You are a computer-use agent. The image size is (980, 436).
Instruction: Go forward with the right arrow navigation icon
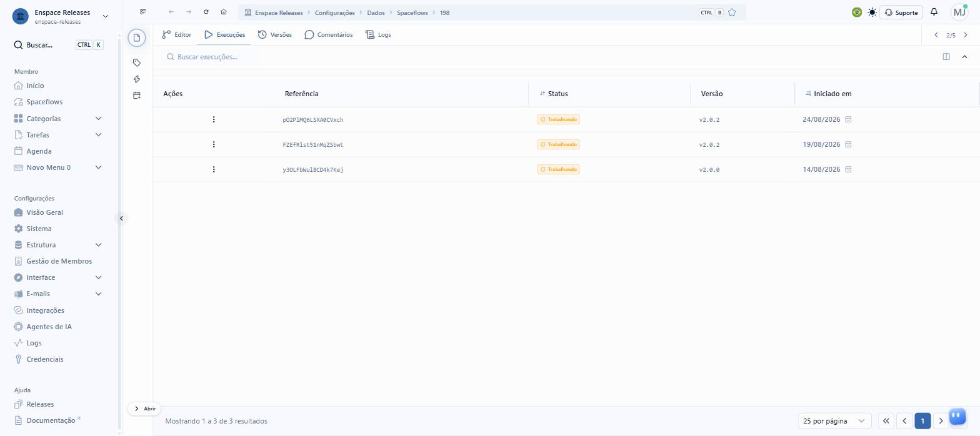(189, 12)
